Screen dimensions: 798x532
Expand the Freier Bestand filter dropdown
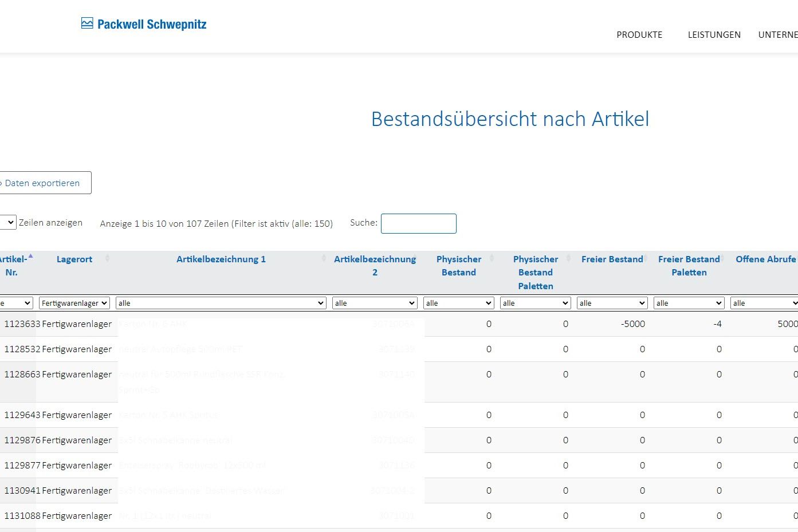pos(612,303)
